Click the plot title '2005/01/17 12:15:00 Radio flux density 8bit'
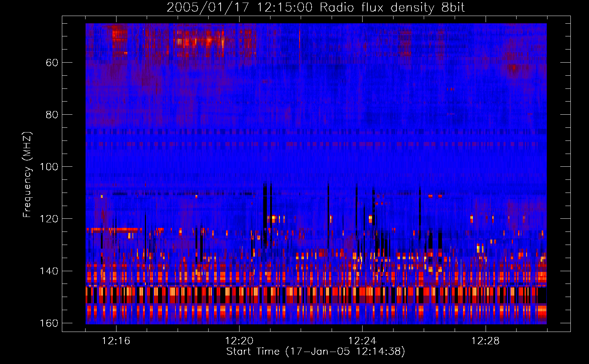589x364 pixels. coord(316,8)
